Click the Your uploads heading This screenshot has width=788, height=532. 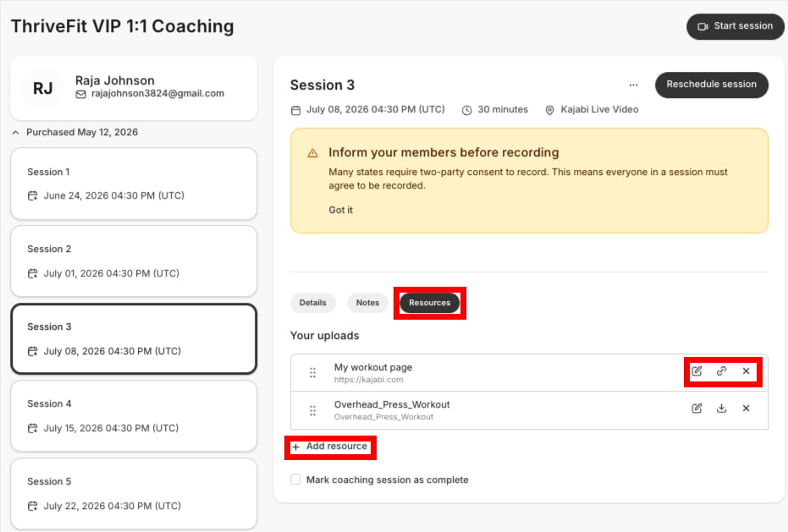click(x=325, y=336)
